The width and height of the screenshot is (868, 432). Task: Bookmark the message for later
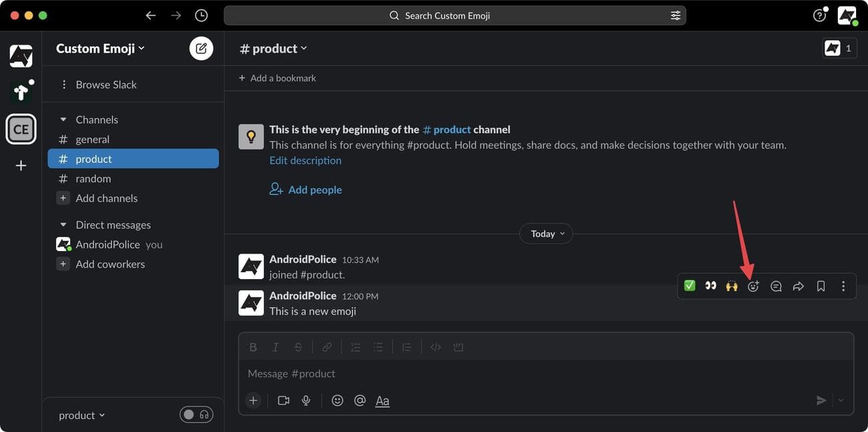(821, 286)
